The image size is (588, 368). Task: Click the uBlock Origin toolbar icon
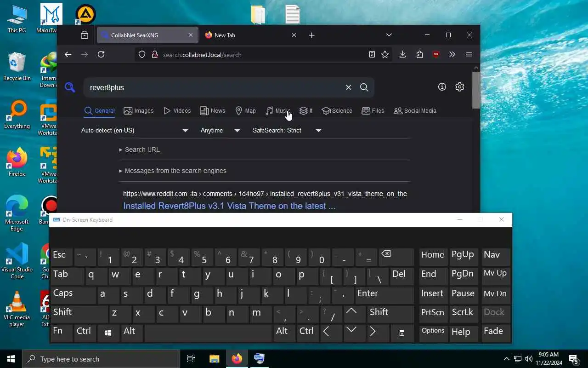(x=436, y=54)
